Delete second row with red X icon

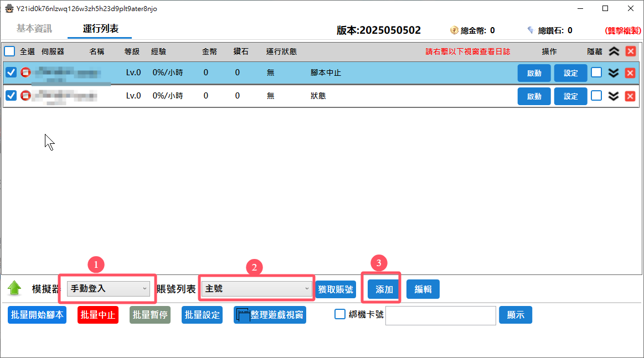click(630, 96)
